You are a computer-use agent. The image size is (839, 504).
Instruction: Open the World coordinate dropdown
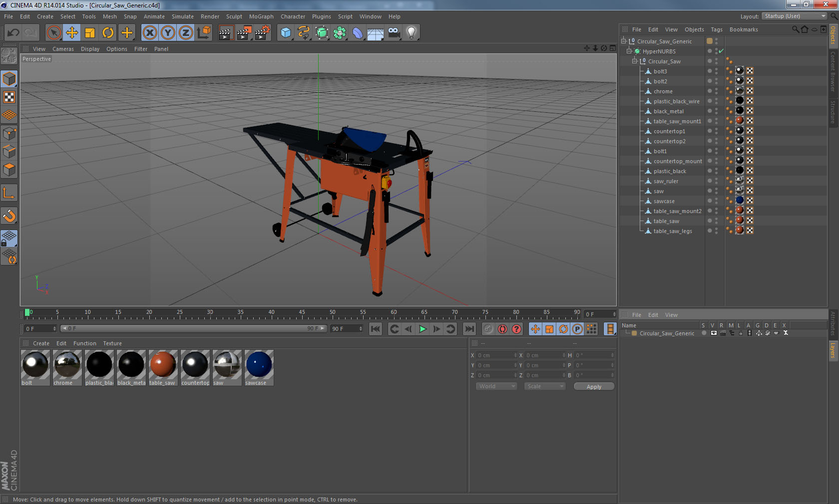(496, 386)
